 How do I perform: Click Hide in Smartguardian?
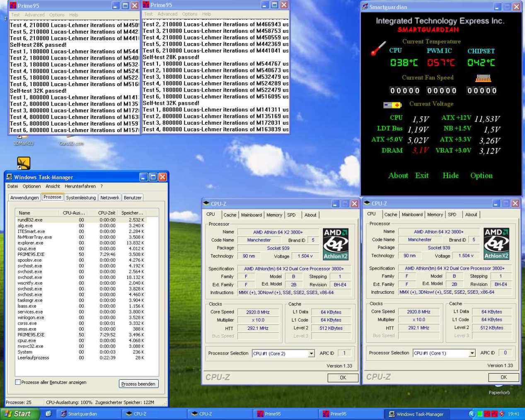click(450, 176)
